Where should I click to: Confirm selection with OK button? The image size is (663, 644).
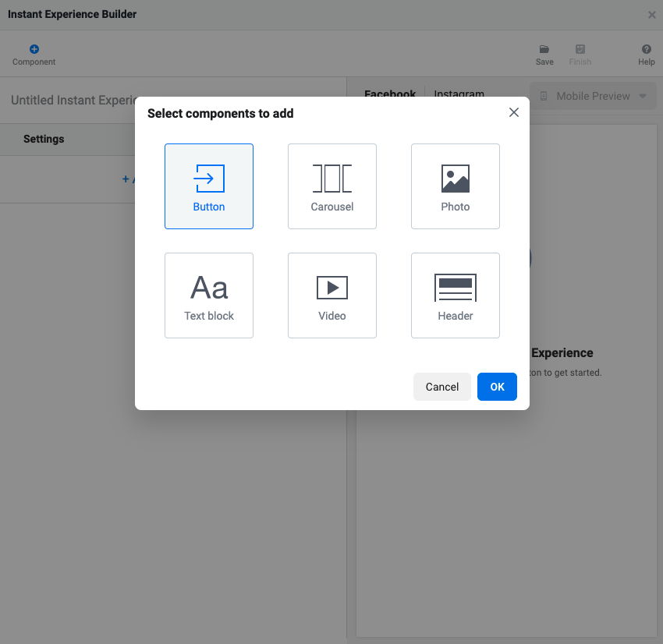[x=497, y=387]
